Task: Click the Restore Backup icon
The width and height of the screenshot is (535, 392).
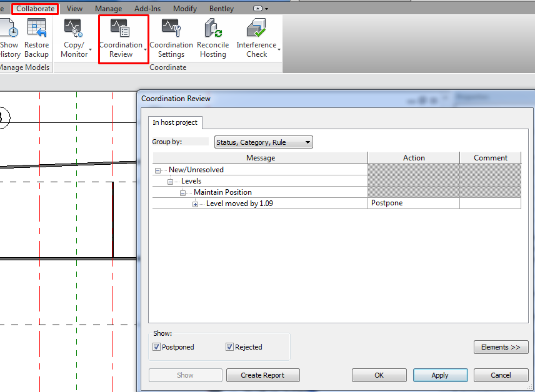Action: [x=36, y=28]
